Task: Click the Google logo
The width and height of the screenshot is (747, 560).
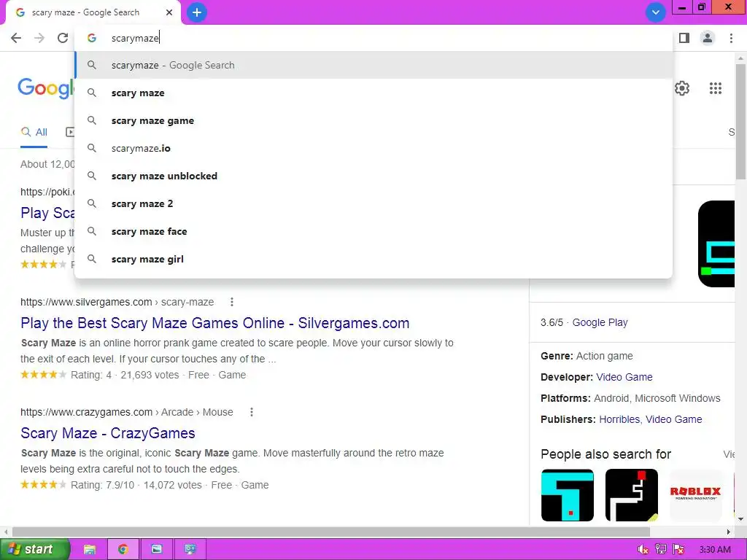Action: pos(46,88)
